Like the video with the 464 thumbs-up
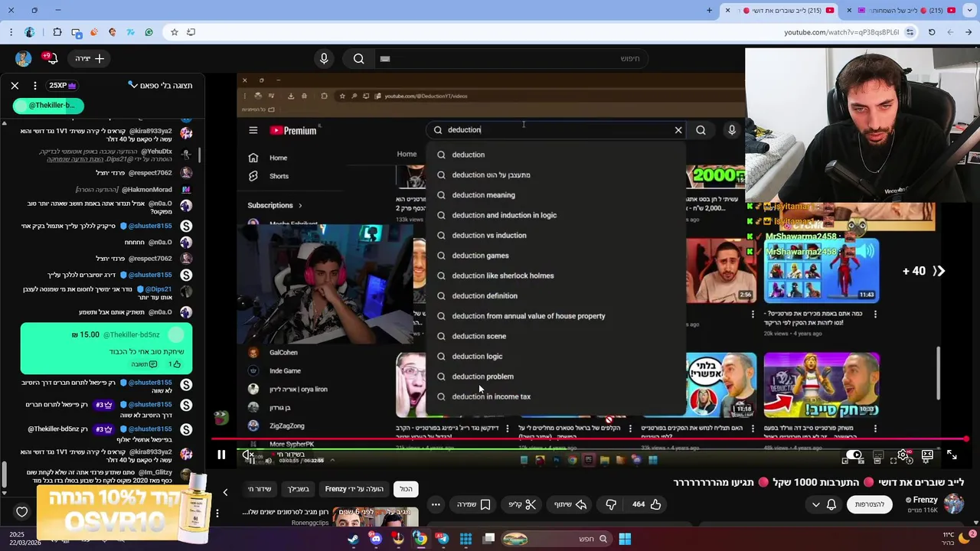This screenshot has width=980, height=551. pyautogui.click(x=646, y=504)
